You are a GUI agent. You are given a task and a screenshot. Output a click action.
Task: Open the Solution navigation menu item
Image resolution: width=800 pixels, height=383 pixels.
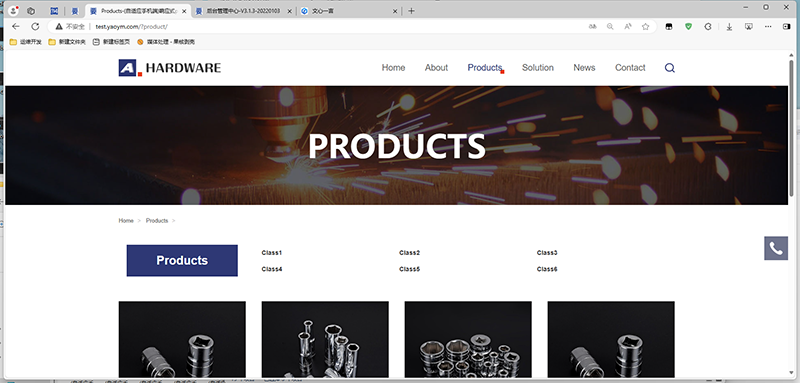[538, 68]
